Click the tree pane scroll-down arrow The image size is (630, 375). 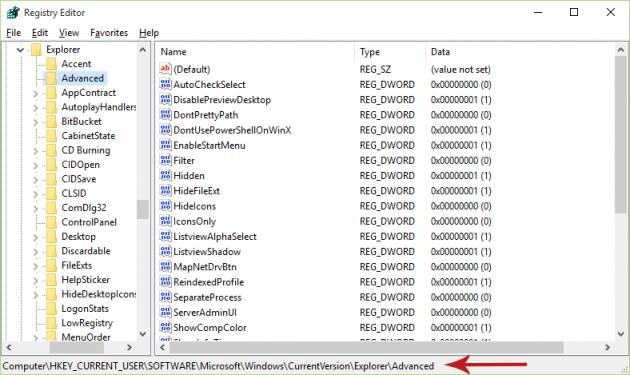click(143, 334)
